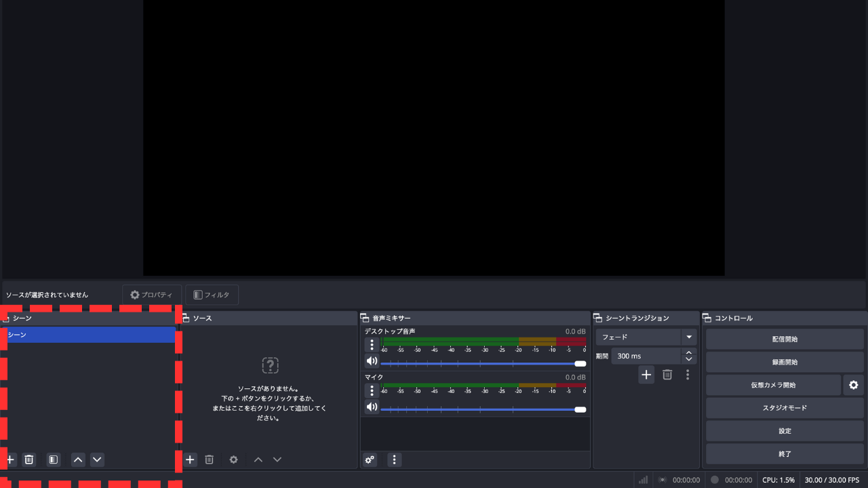Expand フェード transition dropdown
This screenshot has height=488, width=868.
point(646,337)
